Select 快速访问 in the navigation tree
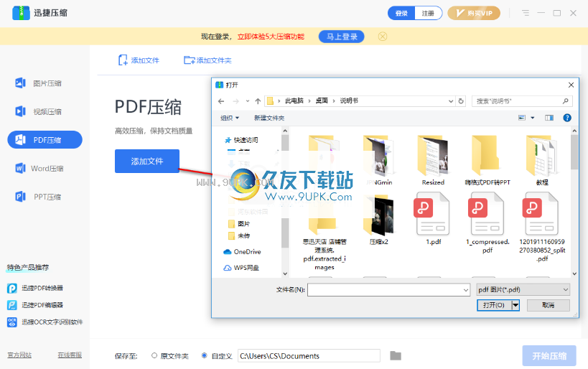Viewport: 588px width, 369px height. coord(241,140)
